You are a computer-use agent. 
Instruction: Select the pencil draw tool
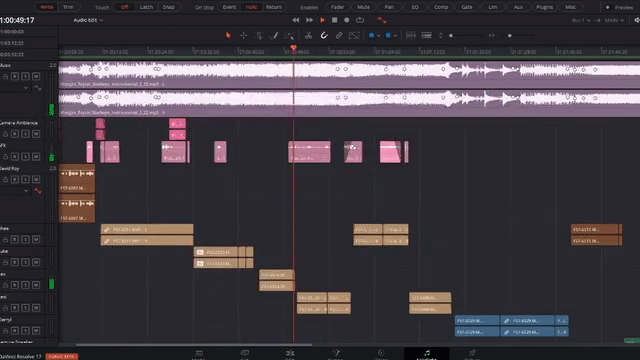[x=274, y=36]
